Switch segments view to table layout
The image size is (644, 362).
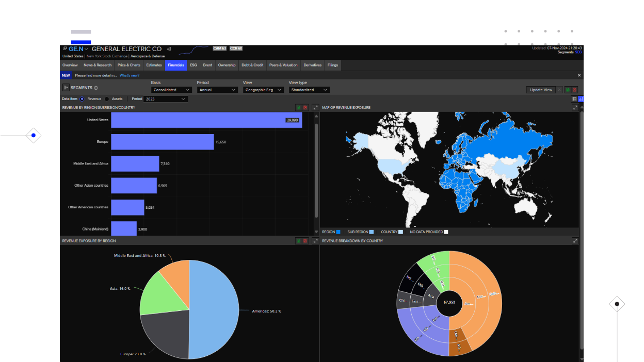[574, 99]
